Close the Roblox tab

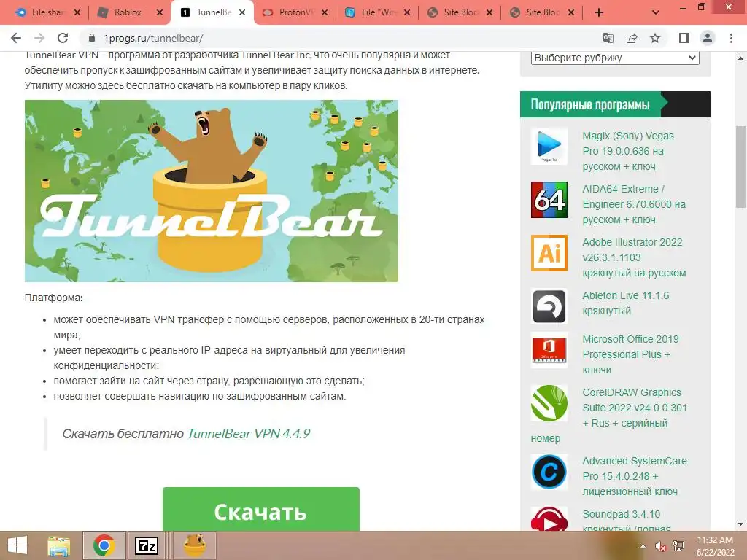tap(160, 13)
